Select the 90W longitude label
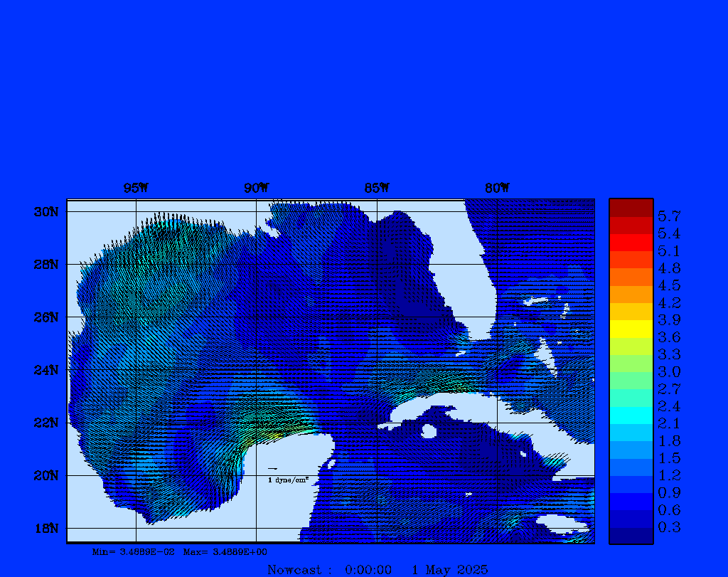 click(x=256, y=188)
